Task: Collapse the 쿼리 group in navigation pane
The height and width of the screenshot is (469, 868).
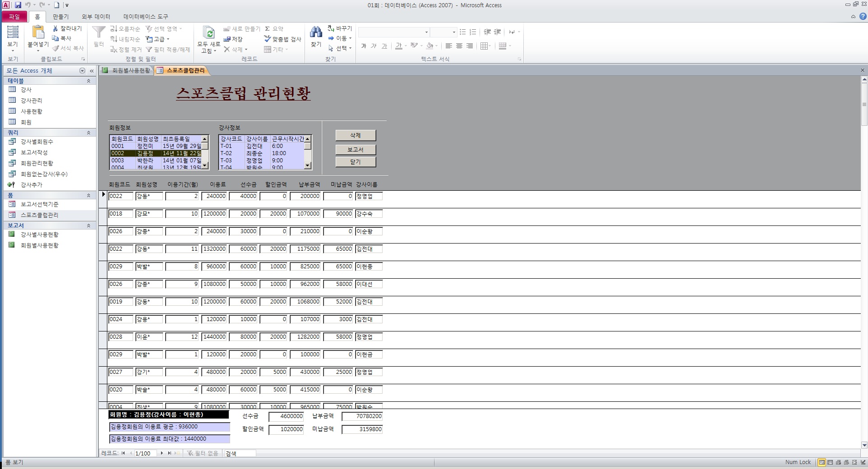Action: [x=88, y=133]
